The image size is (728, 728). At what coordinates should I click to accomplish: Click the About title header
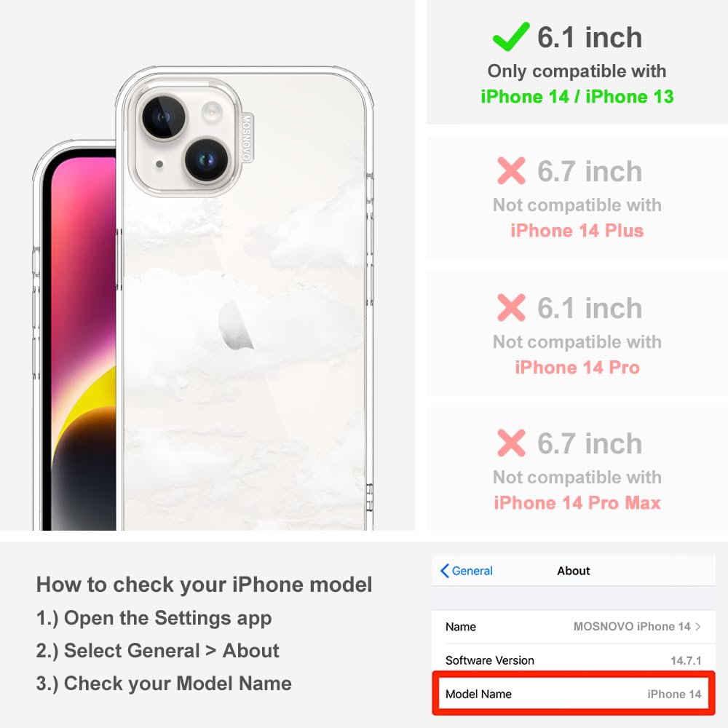point(574,571)
